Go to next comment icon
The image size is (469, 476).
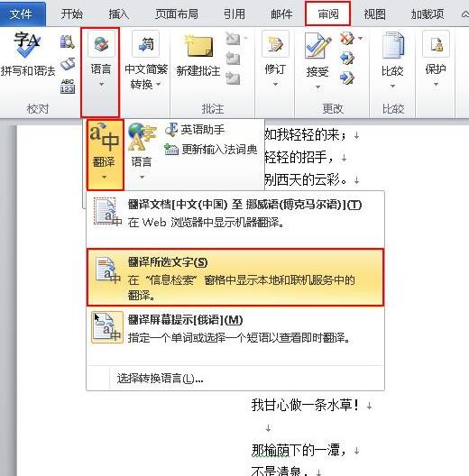point(233,78)
